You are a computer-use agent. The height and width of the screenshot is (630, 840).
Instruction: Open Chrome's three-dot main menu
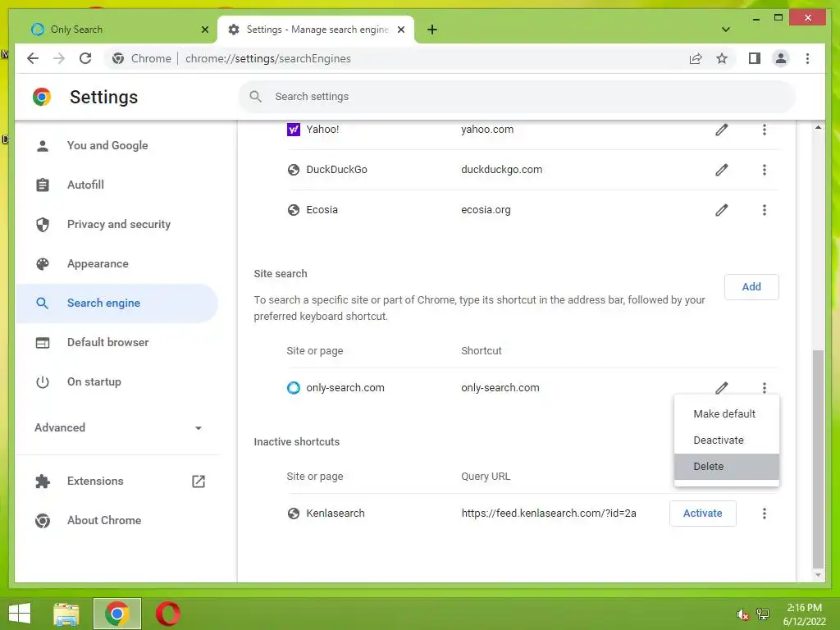[807, 58]
